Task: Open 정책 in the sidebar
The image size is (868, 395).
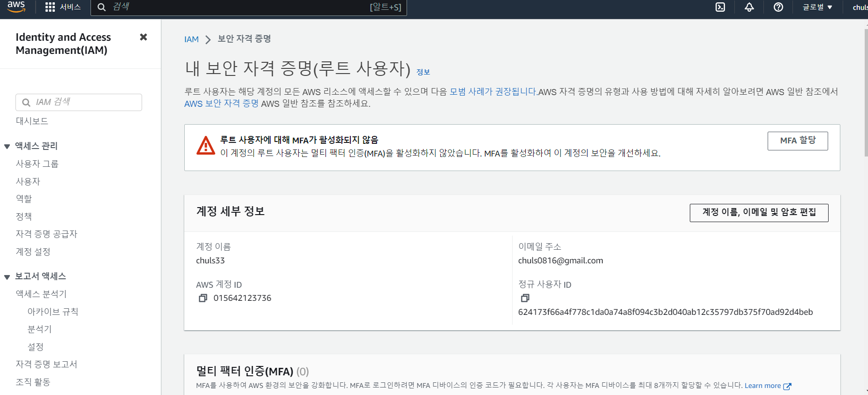Action: point(24,216)
